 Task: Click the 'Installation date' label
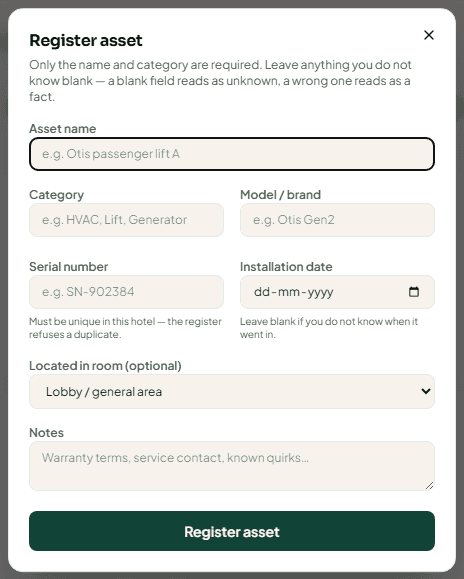[286, 267]
